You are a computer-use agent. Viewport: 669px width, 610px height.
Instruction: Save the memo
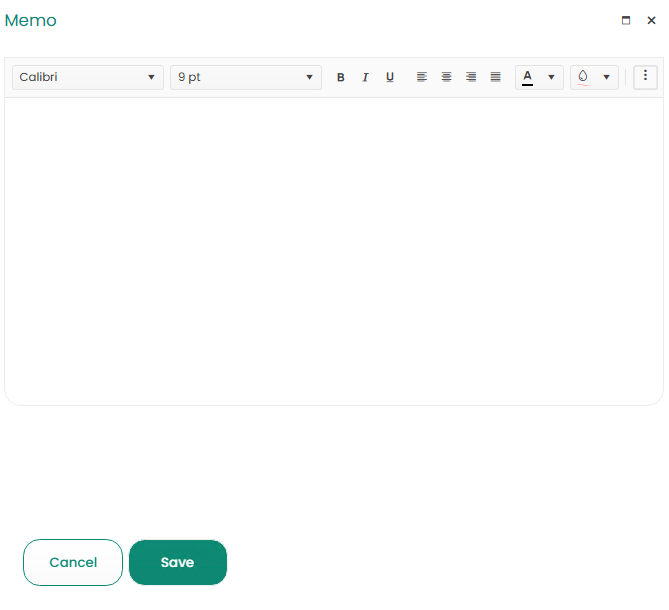point(178,562)
